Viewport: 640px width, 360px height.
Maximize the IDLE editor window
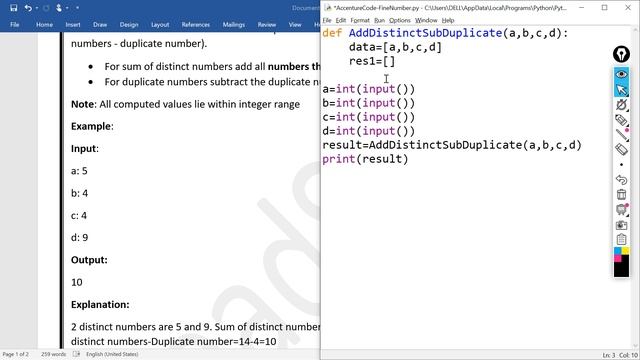[x=604, y=8]
